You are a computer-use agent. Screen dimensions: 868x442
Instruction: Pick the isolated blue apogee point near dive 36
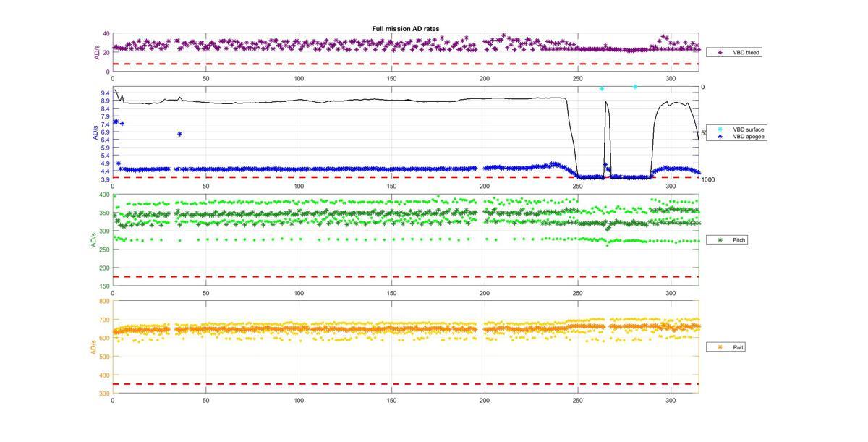coord(179,134)
